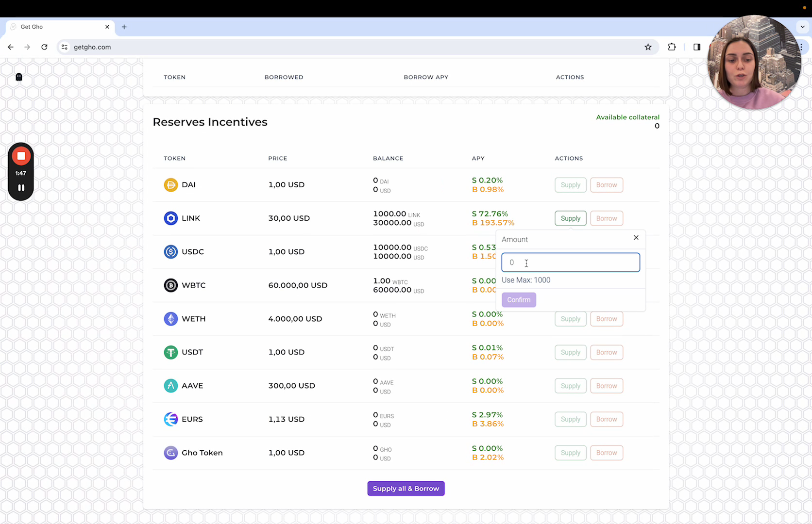812x524 pixels.
Task: Click the ghost logo in the page corner
Action: (19, 77)
